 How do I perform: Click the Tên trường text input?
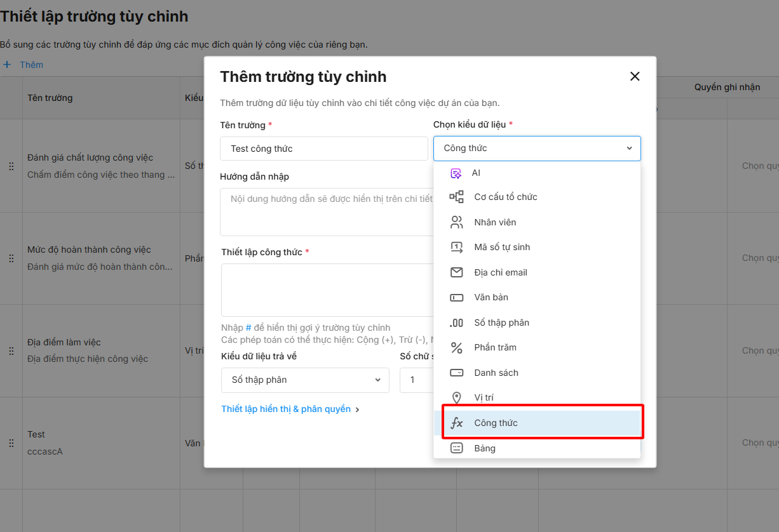324,149
